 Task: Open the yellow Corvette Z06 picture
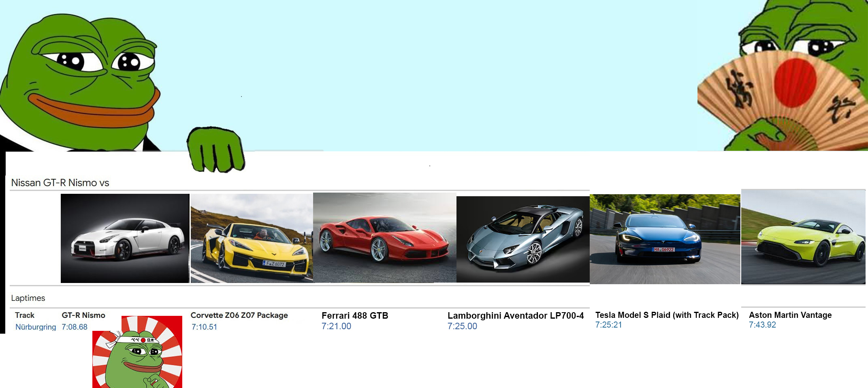(x=252, y=238)
